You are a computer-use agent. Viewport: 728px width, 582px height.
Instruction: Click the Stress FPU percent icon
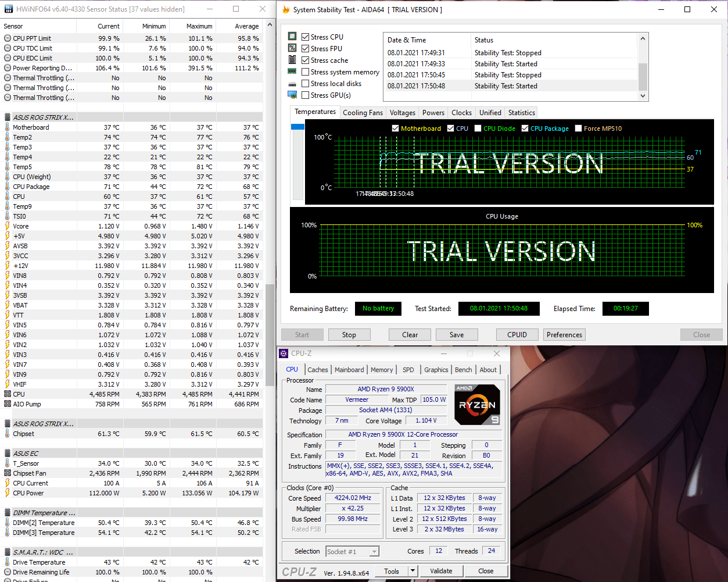click(x=292, y=48)
